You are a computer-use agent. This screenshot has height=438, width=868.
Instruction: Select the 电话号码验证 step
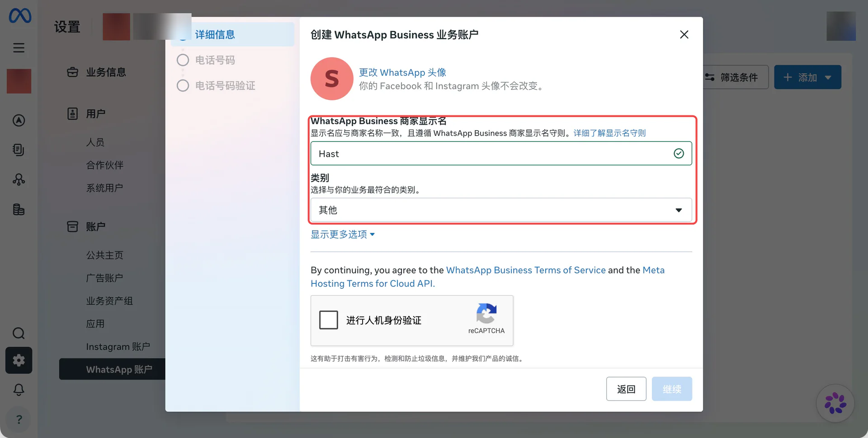click(225, 85)
